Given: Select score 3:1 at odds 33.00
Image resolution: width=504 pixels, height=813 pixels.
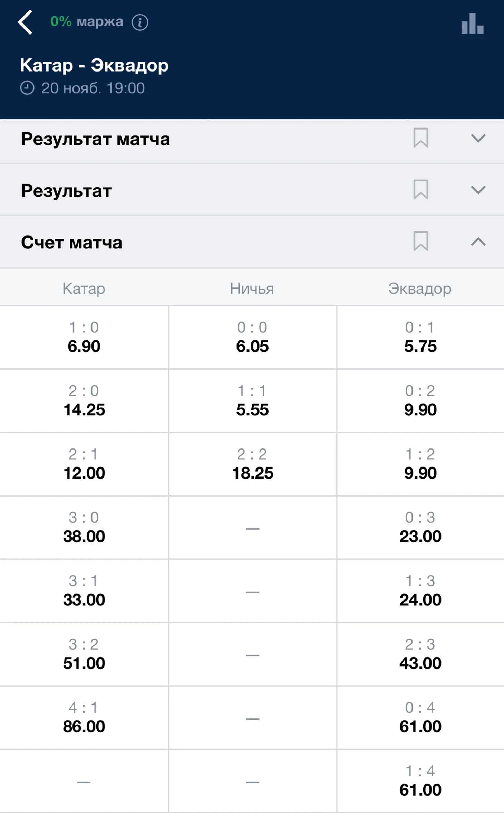Looking at the screenshot, I should tap(84, 591).
